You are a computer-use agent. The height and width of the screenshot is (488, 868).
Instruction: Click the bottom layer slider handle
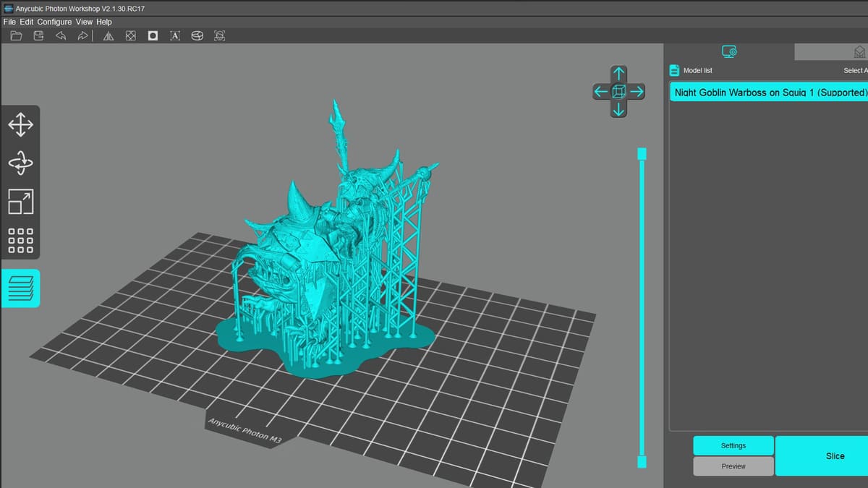click(642, 461)
